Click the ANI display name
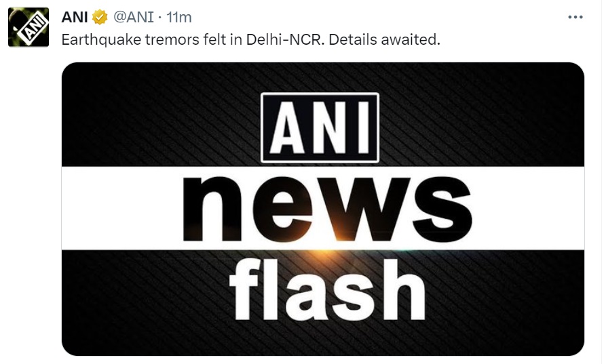604x364 pixels. click(x=75, y=17)
